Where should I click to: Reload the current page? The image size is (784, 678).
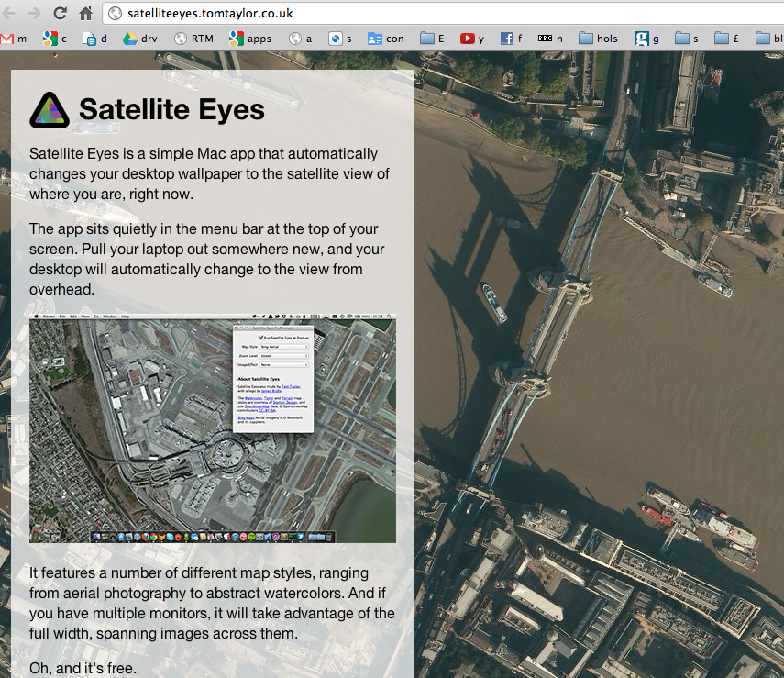point(60,14)
